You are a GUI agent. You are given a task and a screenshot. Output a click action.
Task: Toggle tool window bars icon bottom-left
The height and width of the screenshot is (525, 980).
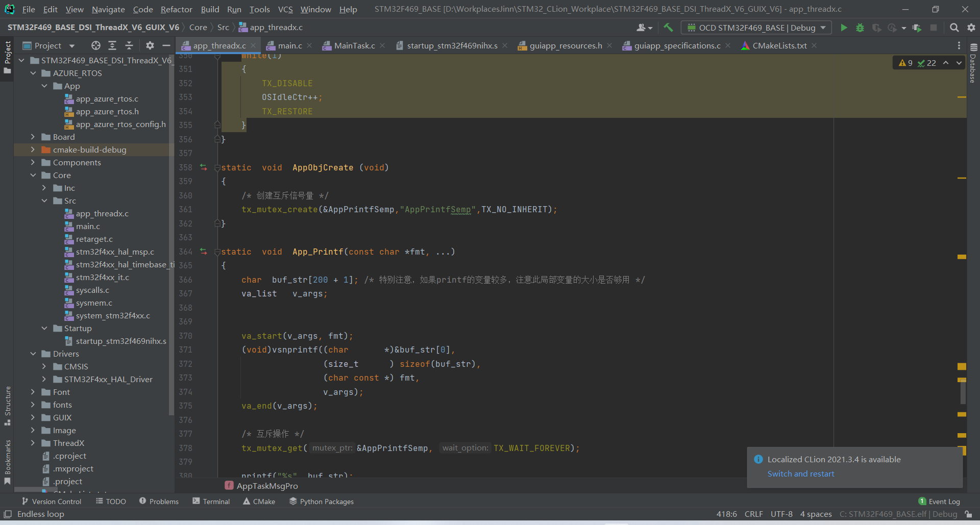pyautogui.click(x=8, y=514)
